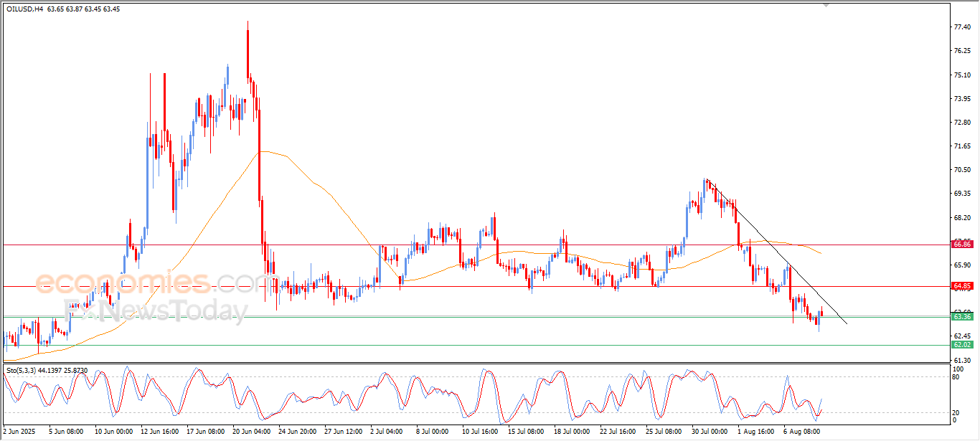Click the 77.40 price axis label
The width and height of the screenshot is (980, 441).
(963, 27)
